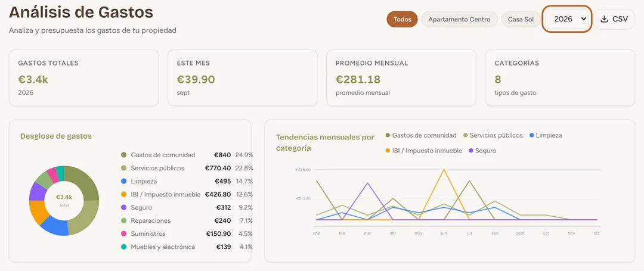This screenshot has width=644, height=271.
Task: Click Suministros pink dot in breakdown
Action: pos(123,233)
